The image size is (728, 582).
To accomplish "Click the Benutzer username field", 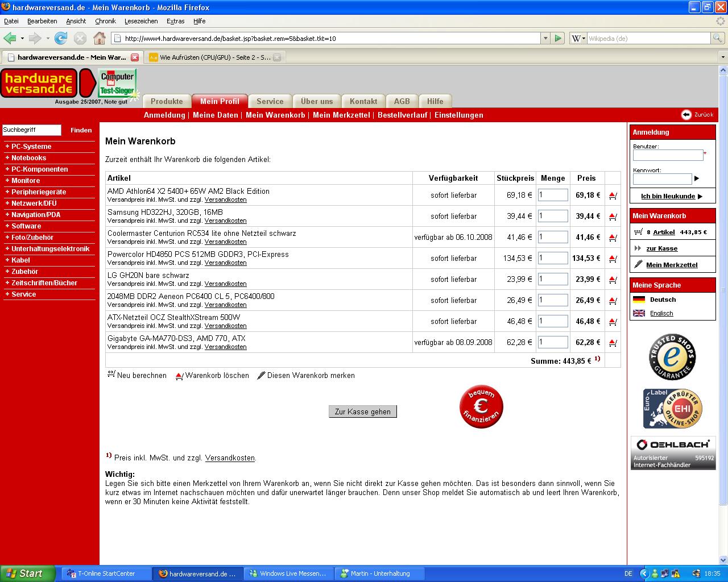I will tap(668, 155).
